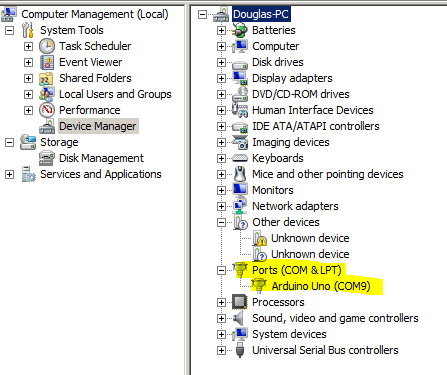The width and height of the screenshot is (447, 375).
Task: Select the Ports (COM & LPT) label
Action: click(x=297, y=270)
